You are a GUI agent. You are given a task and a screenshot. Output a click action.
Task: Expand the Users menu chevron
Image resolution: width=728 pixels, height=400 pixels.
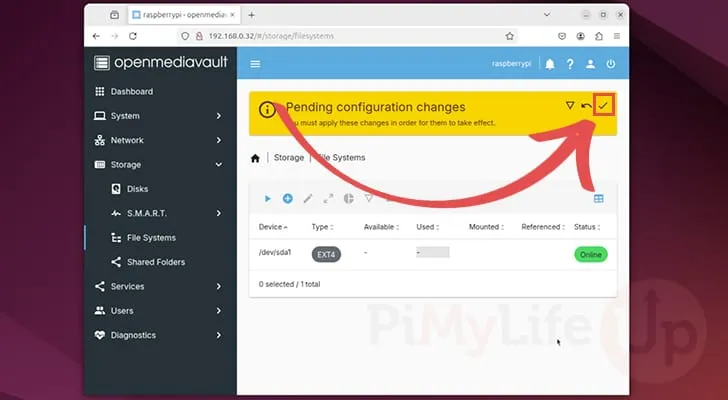point(219,311)
